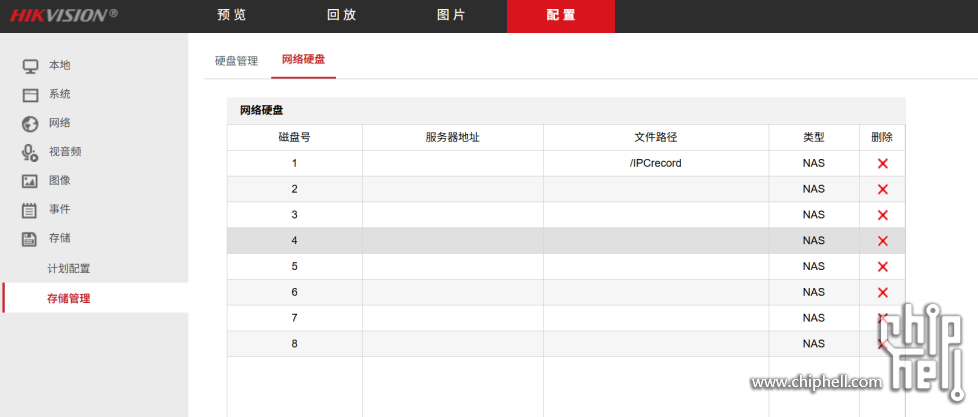
Task: Open the 配置 configuration tab
Action: coord(560,16)
